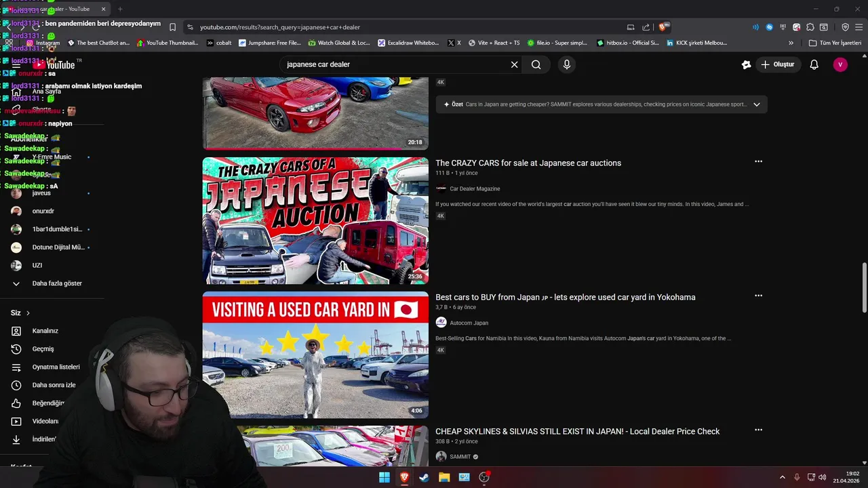868x488 pixels.
Task: Open Brave browser from taskbar
Action: pyautogui.click(x=404, y=477)
